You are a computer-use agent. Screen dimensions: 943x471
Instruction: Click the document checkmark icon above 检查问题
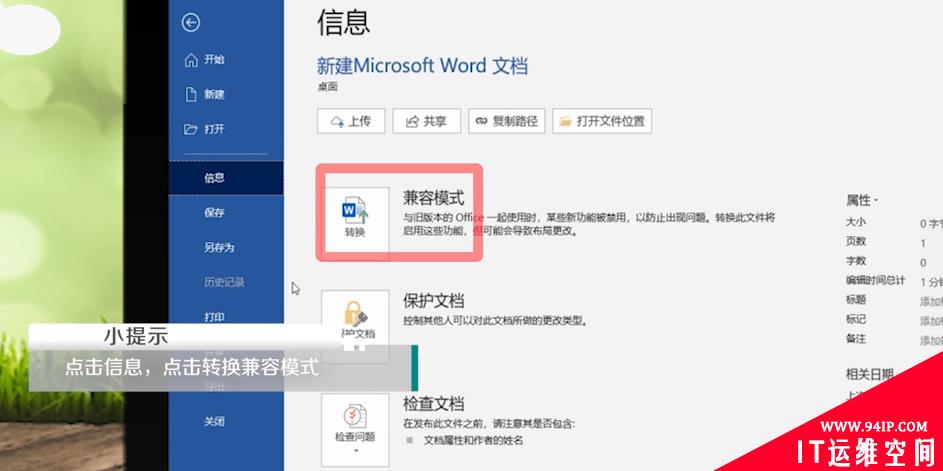click(355, 416)
